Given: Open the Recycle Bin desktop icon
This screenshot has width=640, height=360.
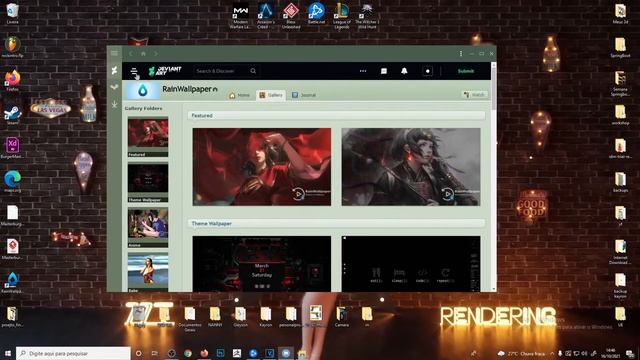Looking at the screenshot, I should (12, 13).
